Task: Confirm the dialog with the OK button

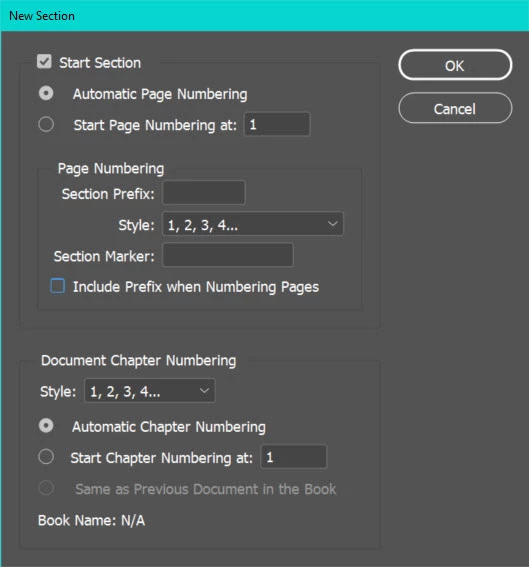Action: 455,65
